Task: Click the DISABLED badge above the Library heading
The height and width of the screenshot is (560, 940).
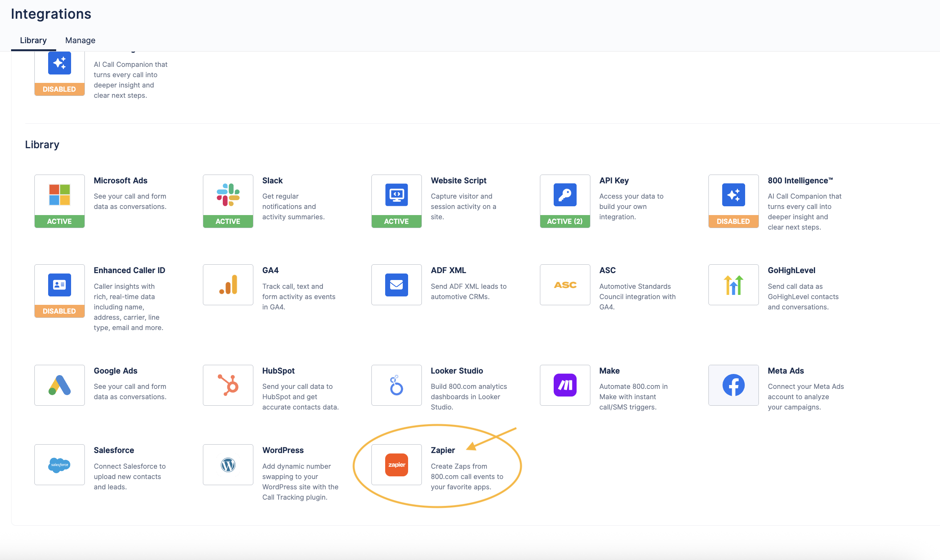Action: (x=60, y=89)
